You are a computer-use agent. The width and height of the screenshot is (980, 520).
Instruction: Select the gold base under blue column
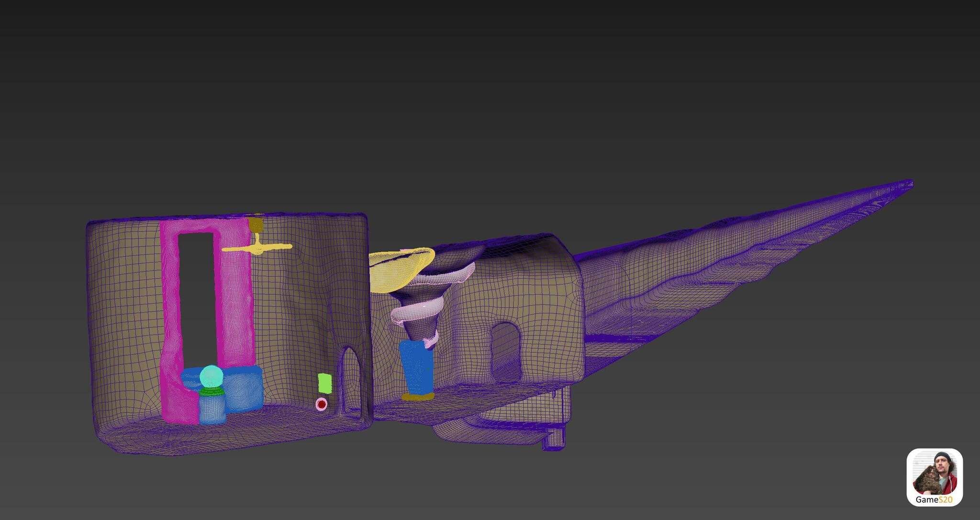(x=418, y=396)
